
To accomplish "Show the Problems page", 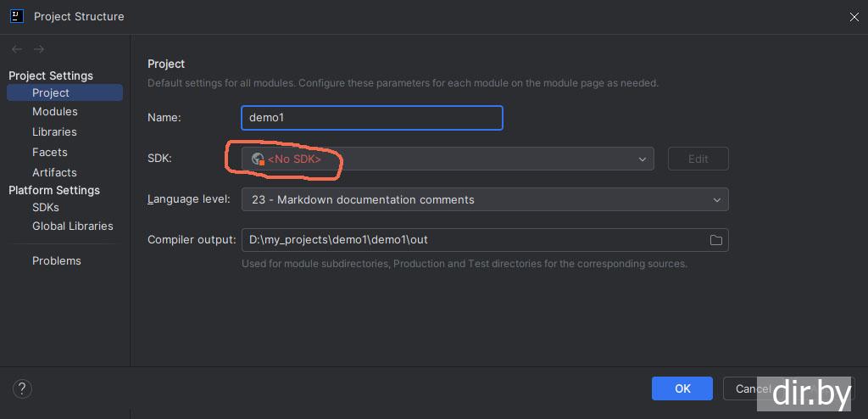I will point(57,260).
